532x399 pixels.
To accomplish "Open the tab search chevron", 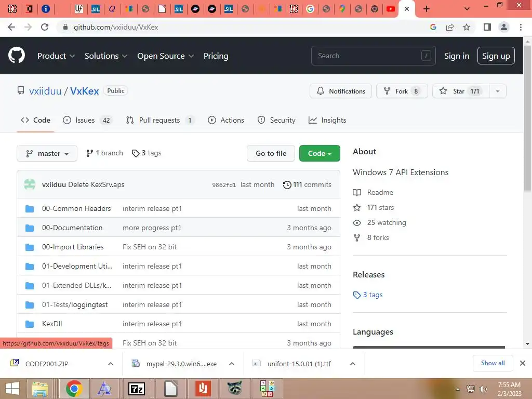I will click(467, 9).
